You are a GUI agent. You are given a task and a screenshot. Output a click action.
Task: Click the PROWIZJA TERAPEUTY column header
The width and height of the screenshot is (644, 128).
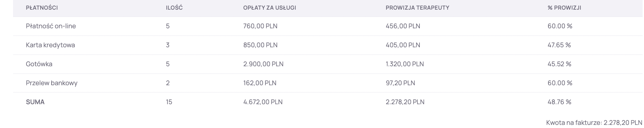[417, 8]
